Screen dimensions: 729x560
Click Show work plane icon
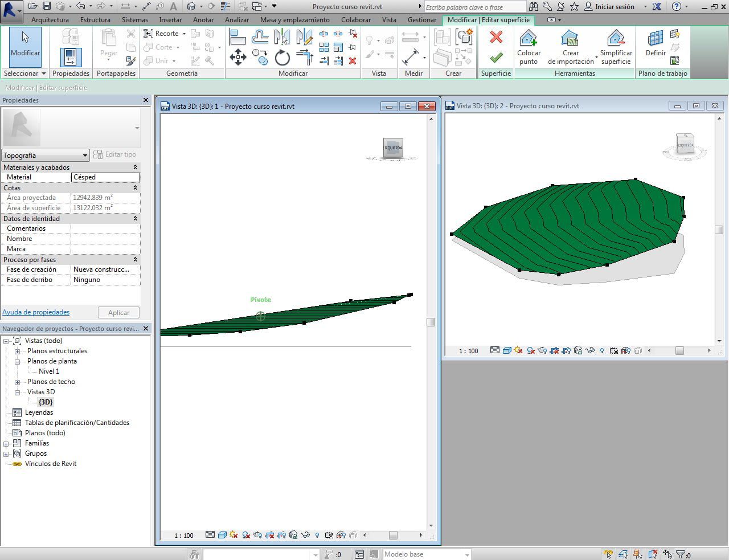(x=675, y=34)
